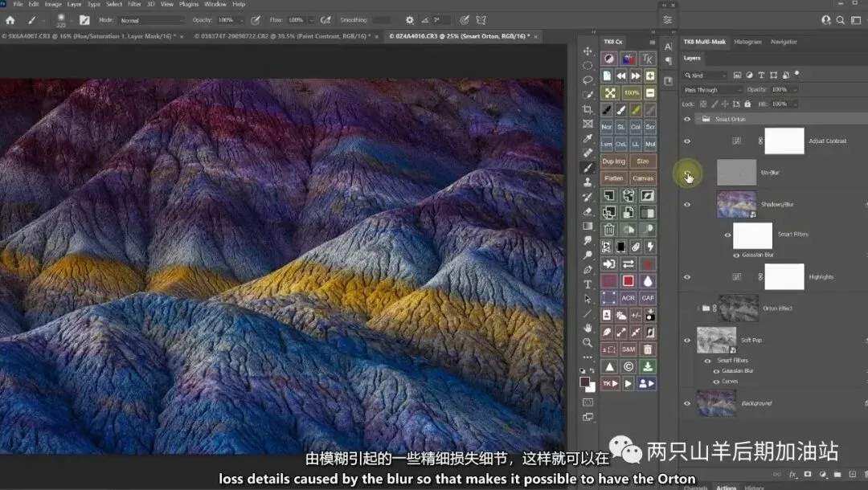The width and height of the screenshot is (868, 490).
Task: Open the brush blending Mode dropdown
Action: click(152, 20)
